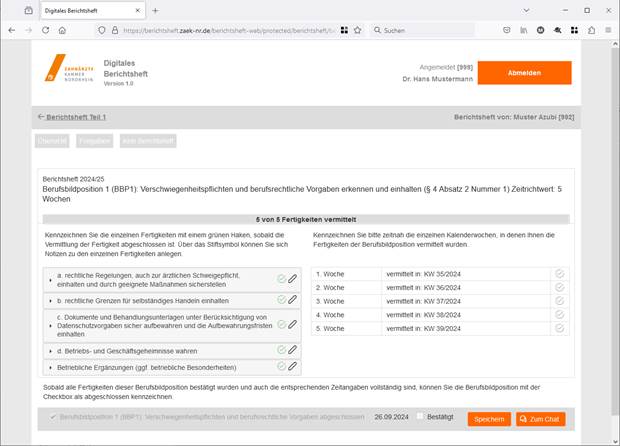Select the Digitales Berichtsheft browser tab
The width and height of the screenshot is (620, 446).
pyautogui.click(x=93, y=11)
